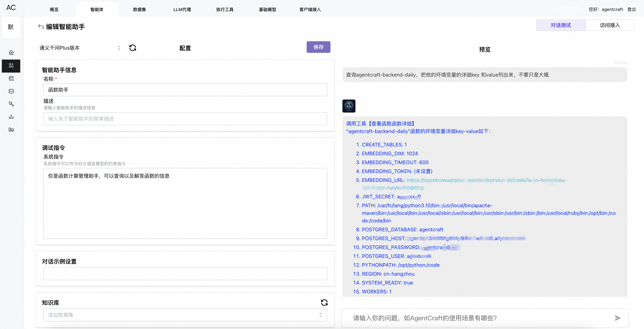
Task: Log out using 登出 link
Action: tap(632, 10)
